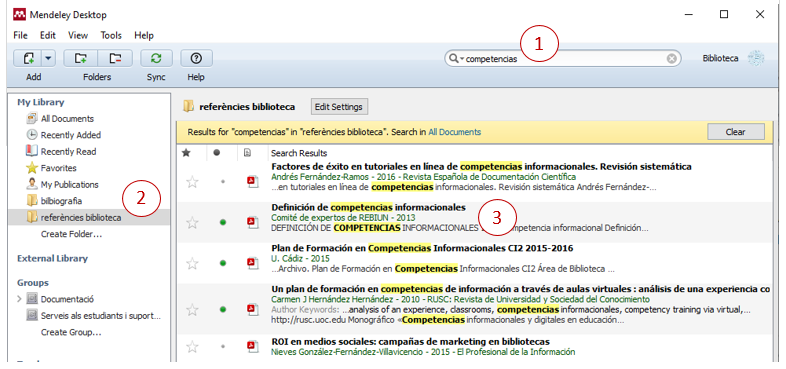Star the ROI en medios sociales entry
Image resolution: width=786 pixels, height=369 pixels.
[x=192, y=346]
